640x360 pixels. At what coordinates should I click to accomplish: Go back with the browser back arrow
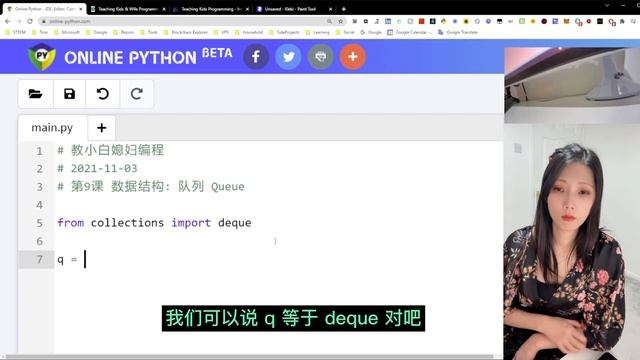[8, 21]
